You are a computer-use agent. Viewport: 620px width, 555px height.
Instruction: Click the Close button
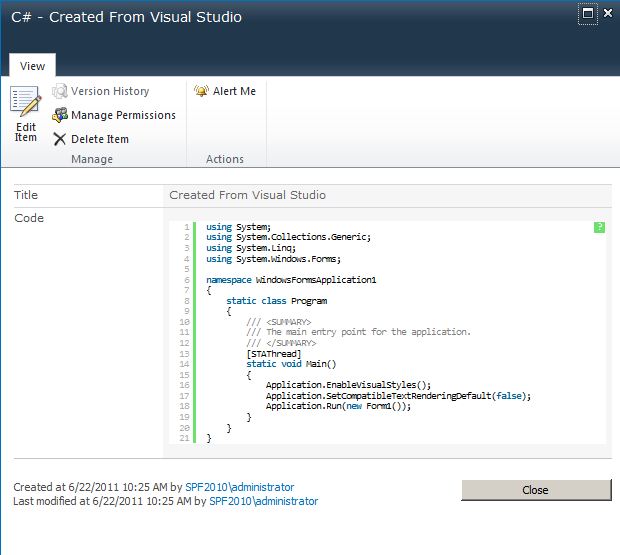click(x=536, y=490)
